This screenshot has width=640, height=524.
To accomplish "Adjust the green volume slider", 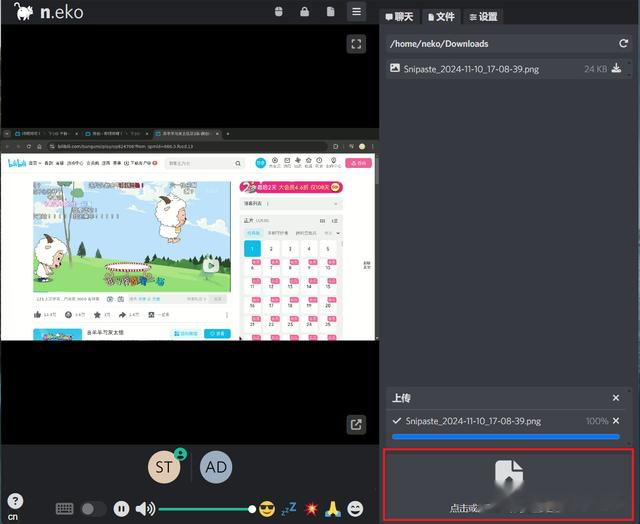I will tap(207, 509).
